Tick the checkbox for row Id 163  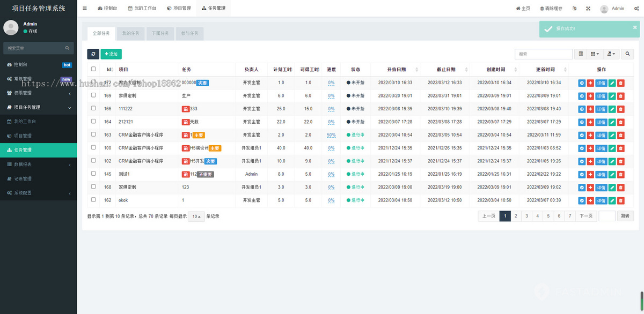tap(93, 134)
